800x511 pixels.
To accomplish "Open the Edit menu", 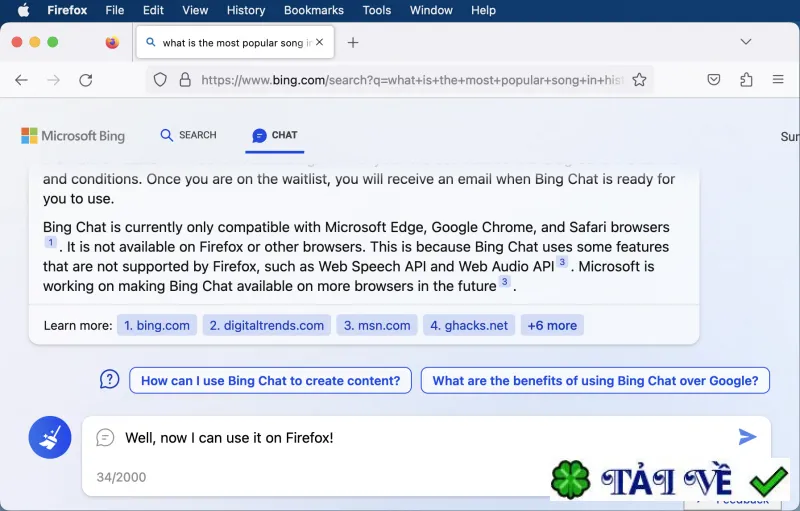I will tap(153, 10).
